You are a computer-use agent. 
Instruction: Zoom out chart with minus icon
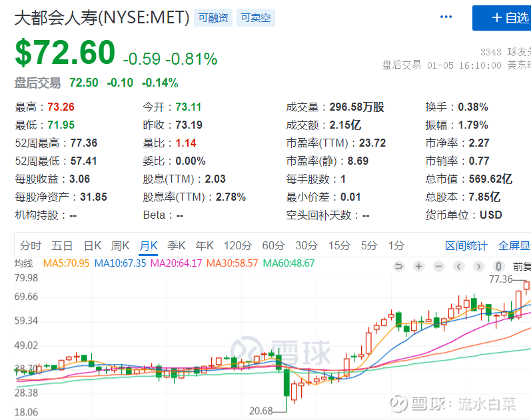point(439,267)
